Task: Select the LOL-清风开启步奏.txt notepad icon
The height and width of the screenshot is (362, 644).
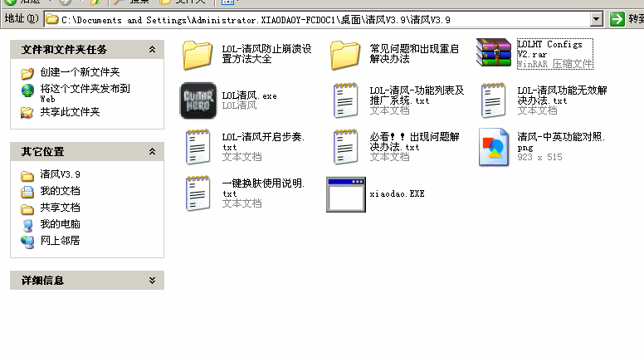Action: pyautogui.click(x=198, y=147)
